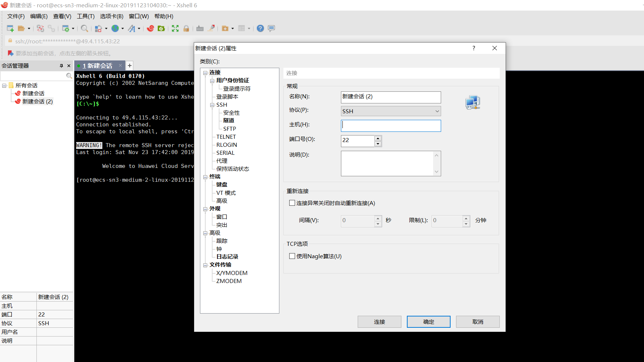The image size is (644, 362).
Task: Open dropdown arrow next to font icon
Action: point(139,28)
